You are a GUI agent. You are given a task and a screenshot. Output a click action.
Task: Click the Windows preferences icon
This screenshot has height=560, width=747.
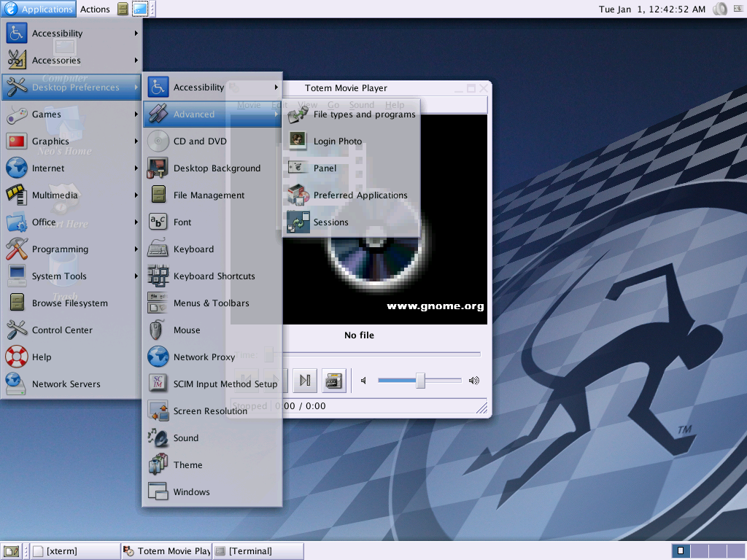tap(158, 492)
